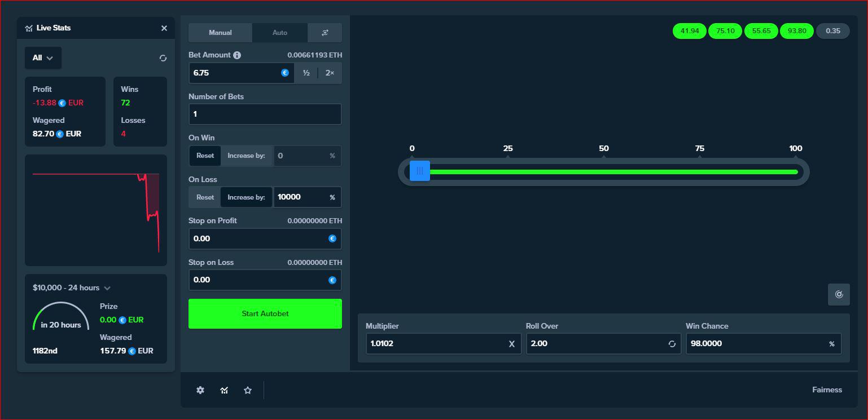The width and height of the screenshot is (868, 420).
Task: Switch to the Manual tab
Action: [x=220, y=33]
